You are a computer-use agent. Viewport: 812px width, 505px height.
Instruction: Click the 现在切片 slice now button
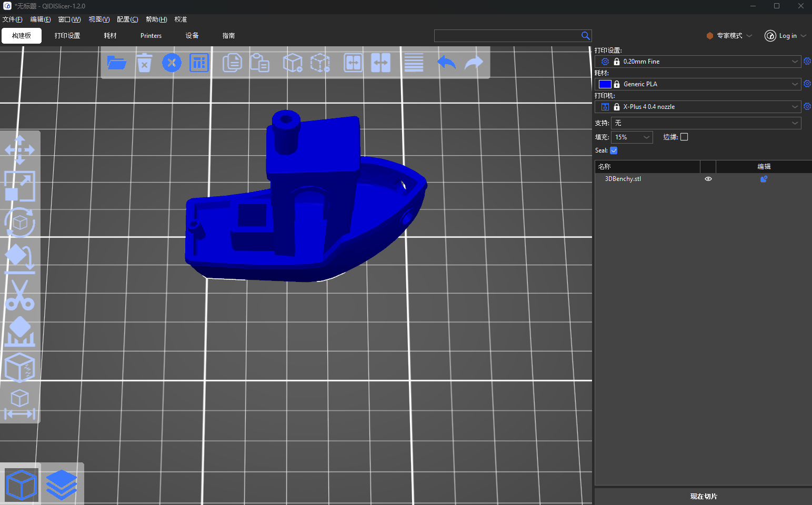tap(703, 496)
